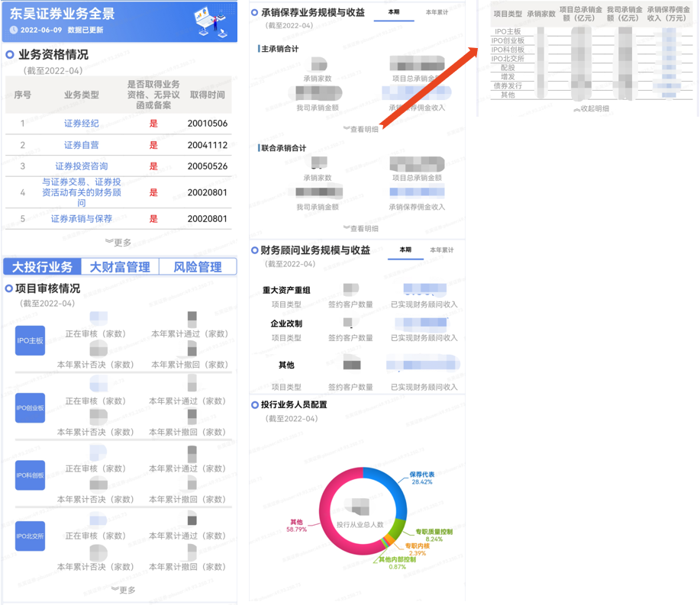Click the 项目总承销金额（亿元） column header
Viewport: 700px width, 605px height.
click(x=581, y=14)
